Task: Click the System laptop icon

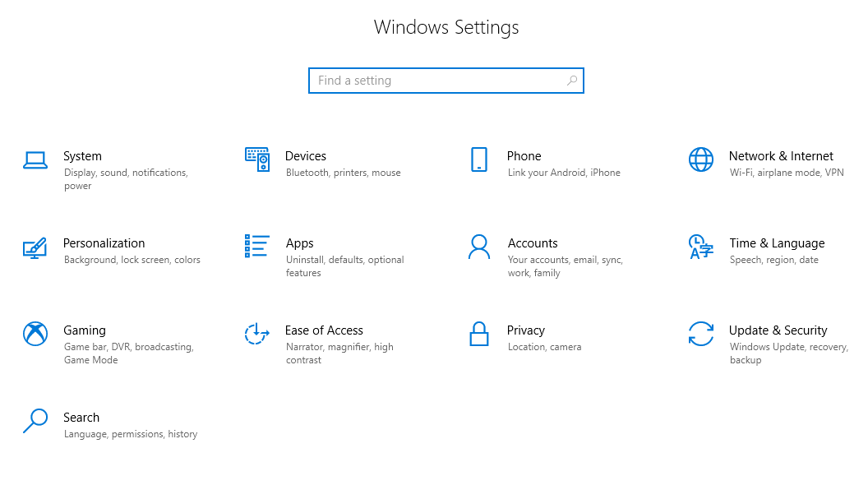Action: 35,160
